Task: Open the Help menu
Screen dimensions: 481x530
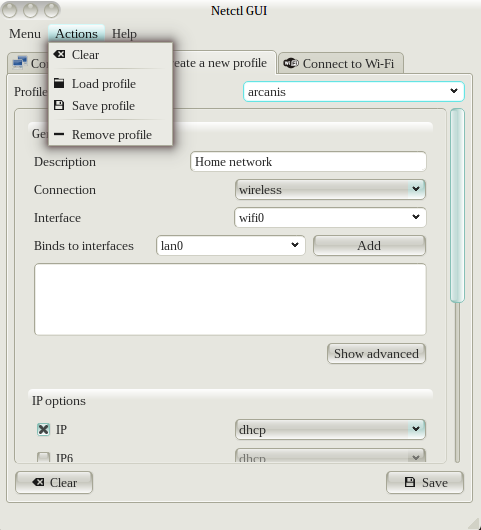Action: [x=124, y=34]
